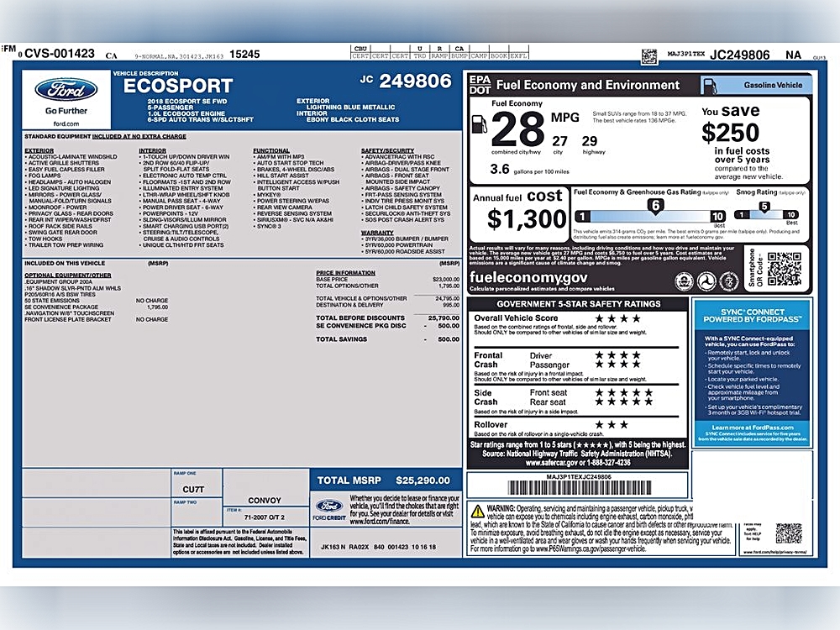Click the Smog Rating marker 5
The width and height of the screenshot is (840, 630).
point(764,207)
